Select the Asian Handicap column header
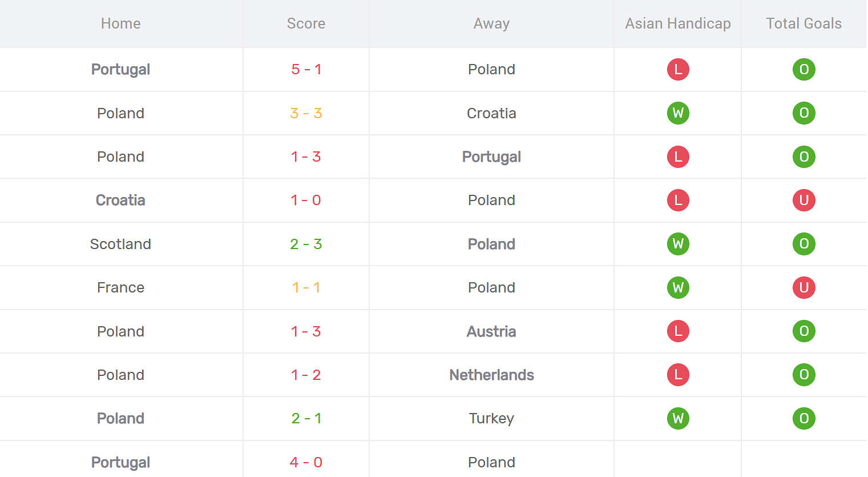868x477 pixels. pyautogui.click(x=678, y=23)
